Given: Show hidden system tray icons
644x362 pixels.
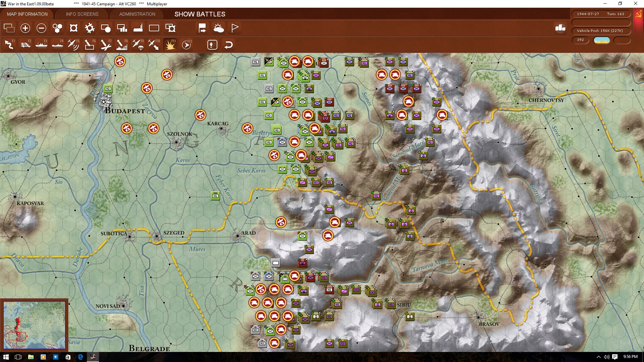Looking at the screenshot, I should click(x=598, y=357).
